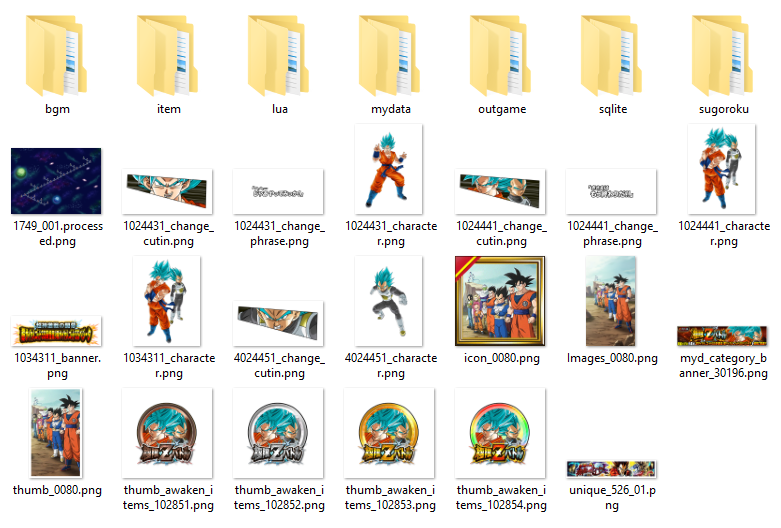Click the 'outgame' folder name
This screenshot has height=528, width=781.
(x=502, y=110)
